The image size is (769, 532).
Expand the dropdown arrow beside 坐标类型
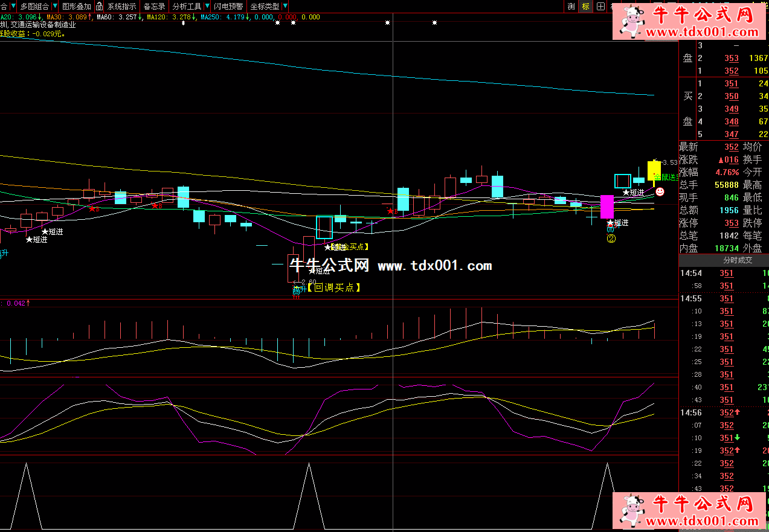click(x=284, y=7)
